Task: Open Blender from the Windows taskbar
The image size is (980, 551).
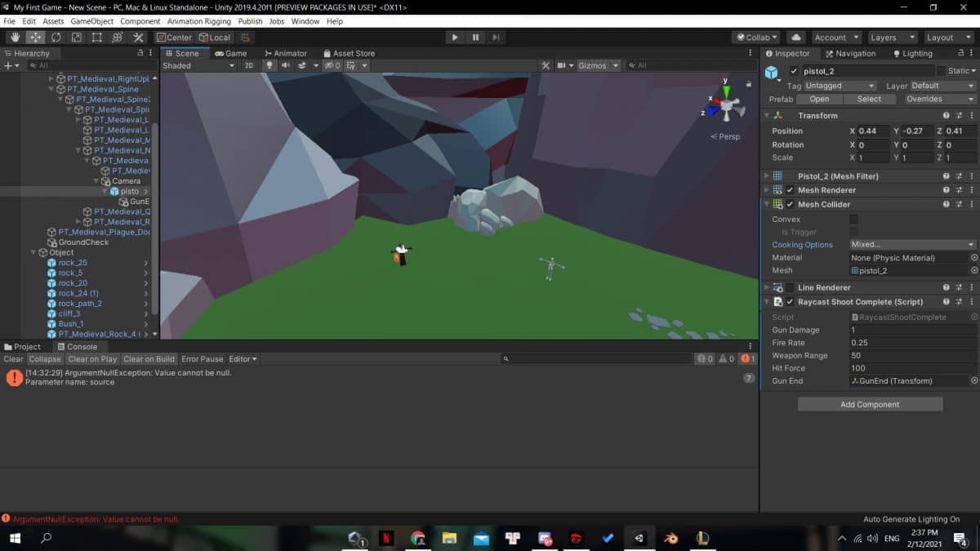Action: [670, 539]
